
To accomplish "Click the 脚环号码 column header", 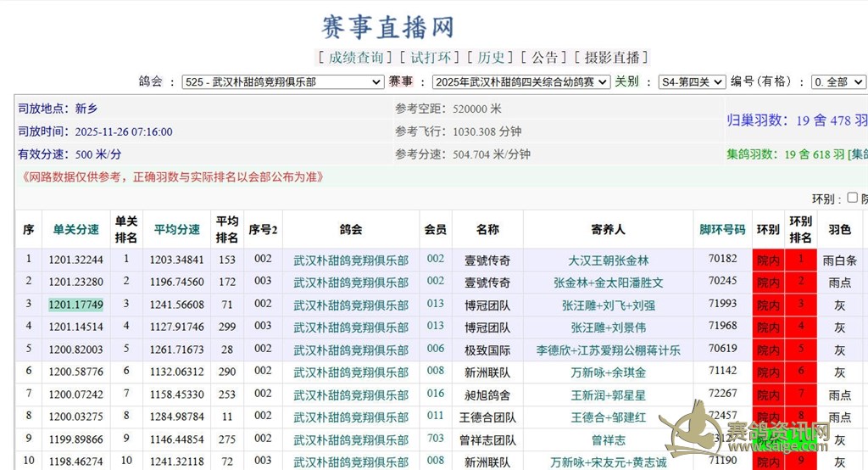I will [x=722, y=229].
